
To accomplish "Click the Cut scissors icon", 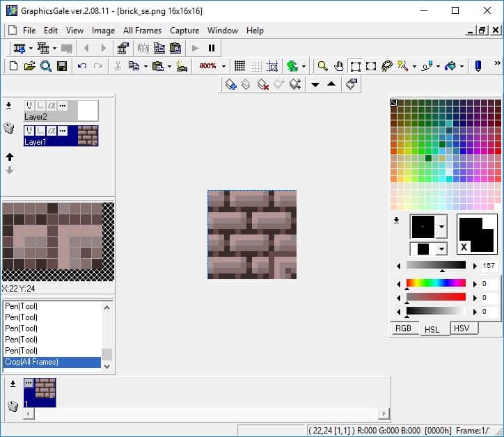I will [x=118, y=66].
